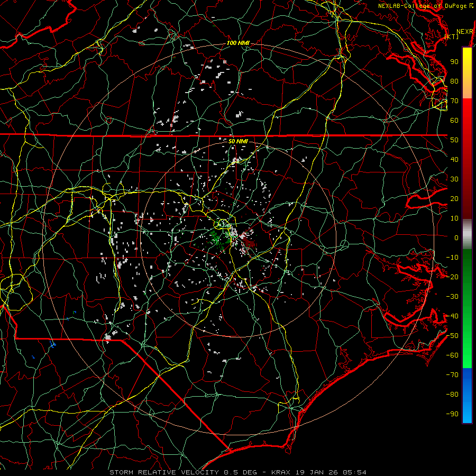Image resolution: width=476 pixels, height=476 pixels.
Task: Select the -10 value on velocity scale
Action: (x=452, y=258)
